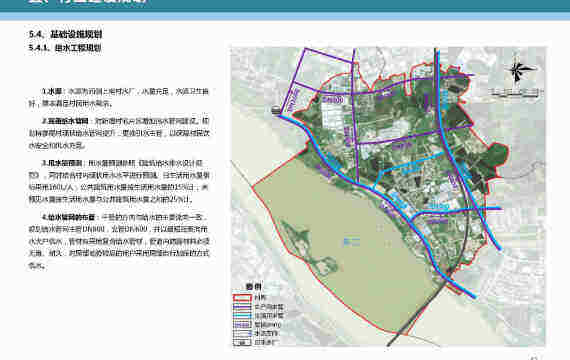Screen dimensions: 570x360
Task: Click the page number at bottom right
Action: click(534, 358)
